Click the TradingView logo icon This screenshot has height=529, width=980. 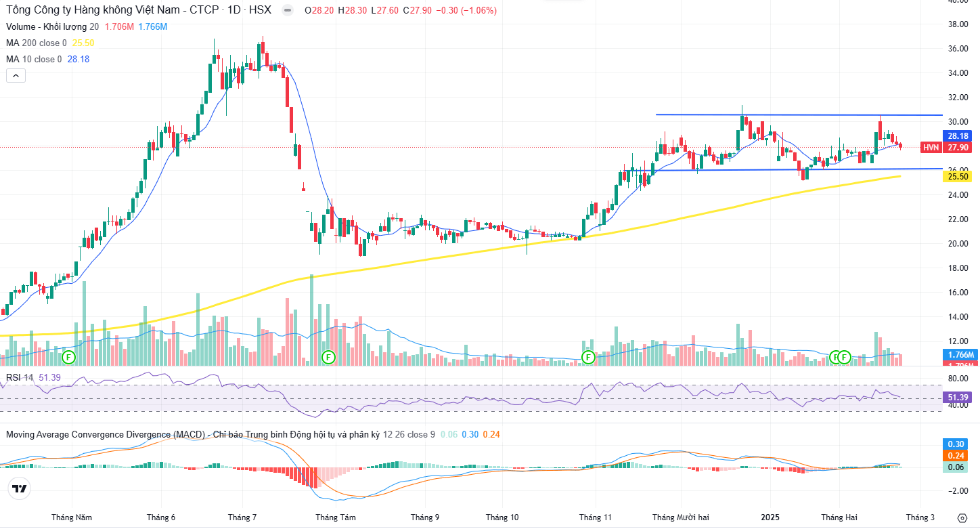coord(20,488)
